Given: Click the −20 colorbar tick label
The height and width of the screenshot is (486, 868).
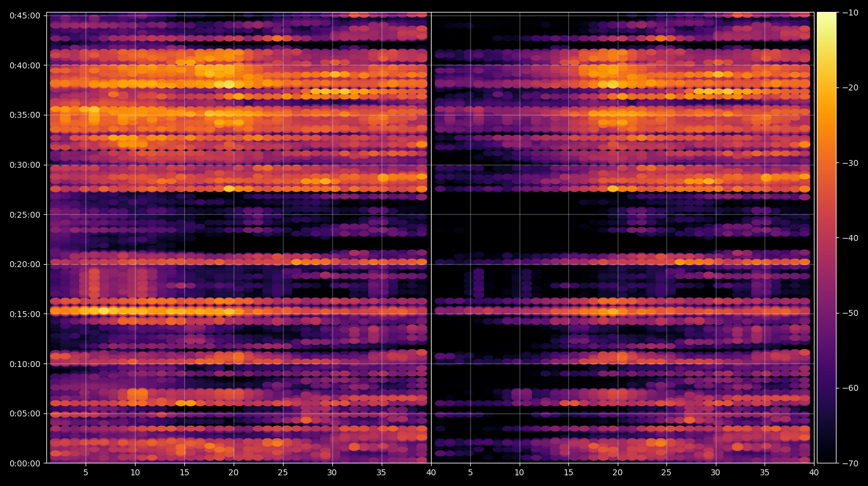Looking at the screenshot, I should tap(850, 87).
